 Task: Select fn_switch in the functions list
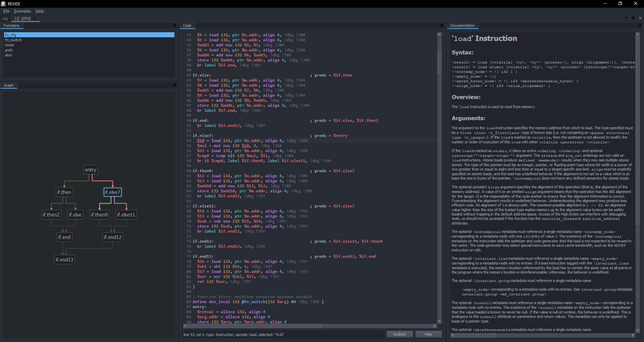click(89, 40)
